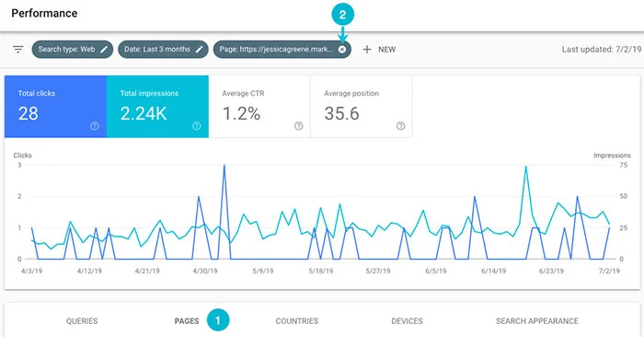
Task: Click the 7/2/19 date axis label
Action: 609,271
